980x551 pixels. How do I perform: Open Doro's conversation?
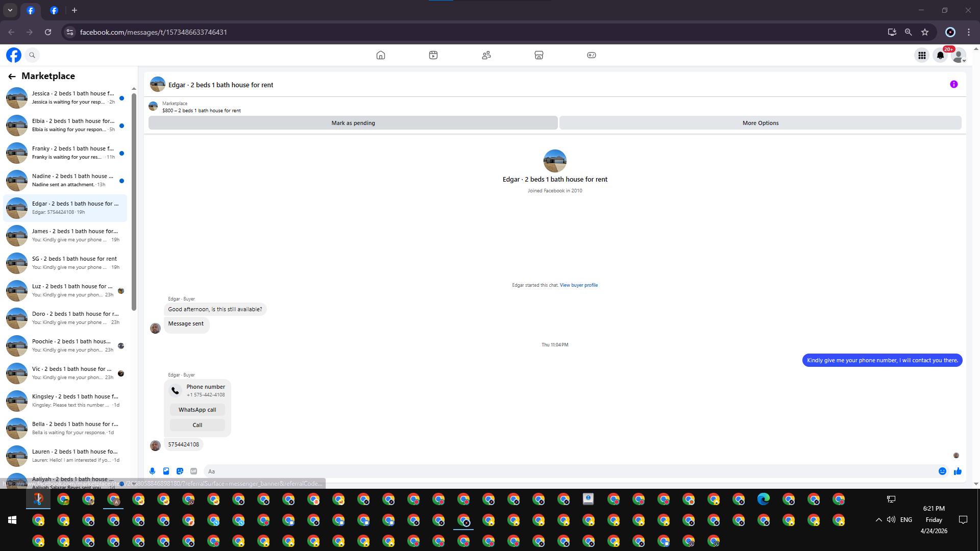(x=65, y=318)
